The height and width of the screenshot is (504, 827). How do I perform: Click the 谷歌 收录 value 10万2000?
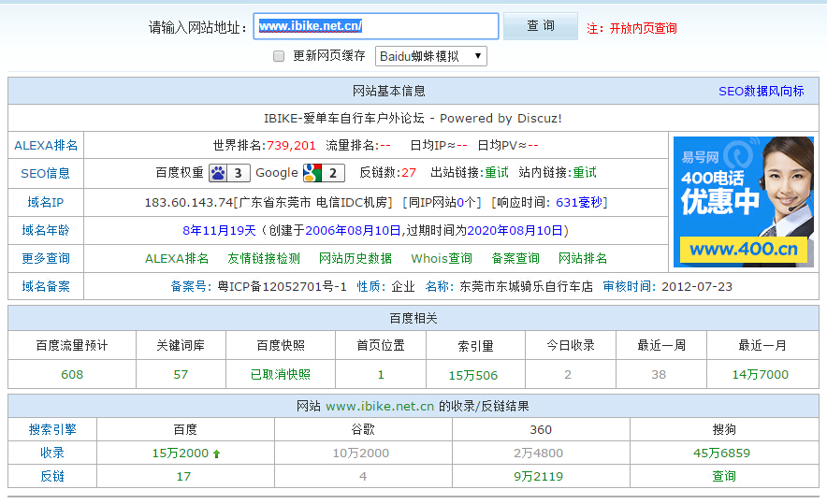[x=361, y=454]
